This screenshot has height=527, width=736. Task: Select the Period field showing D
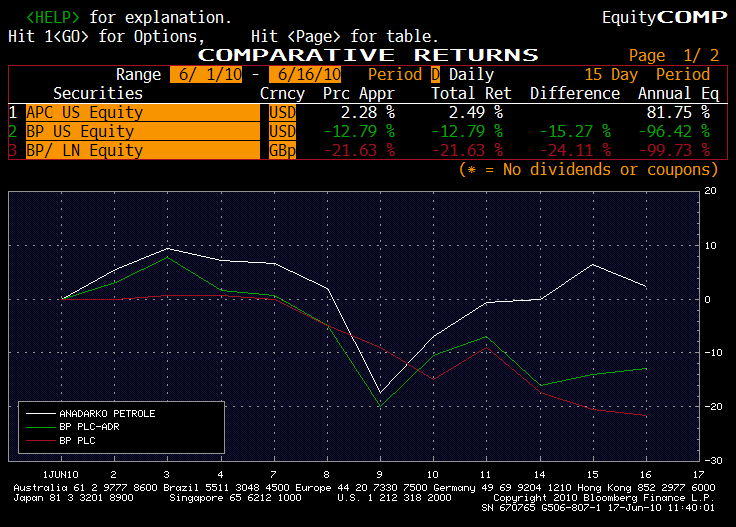(435, 75)
